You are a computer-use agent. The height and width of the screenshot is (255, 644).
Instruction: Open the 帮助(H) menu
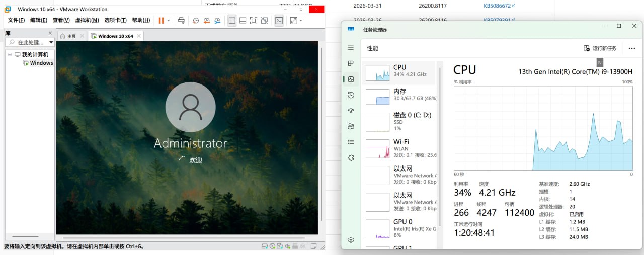[141, 20]
